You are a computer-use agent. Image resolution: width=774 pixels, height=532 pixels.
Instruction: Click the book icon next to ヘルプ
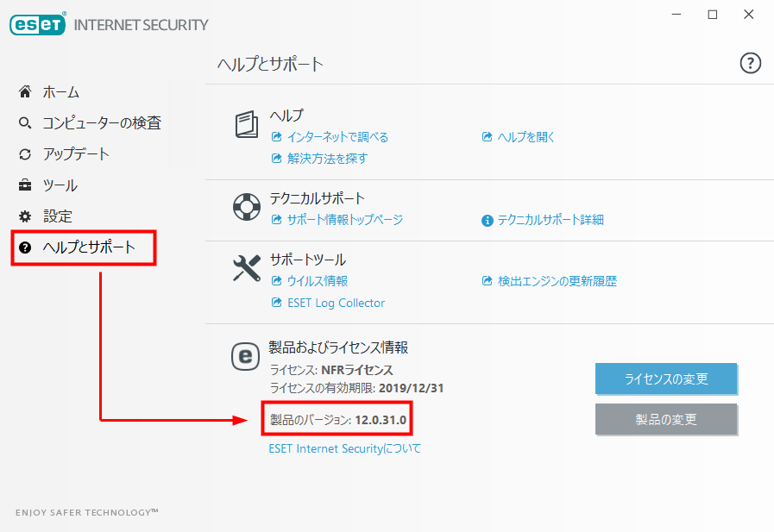click(x=246, y=124)
